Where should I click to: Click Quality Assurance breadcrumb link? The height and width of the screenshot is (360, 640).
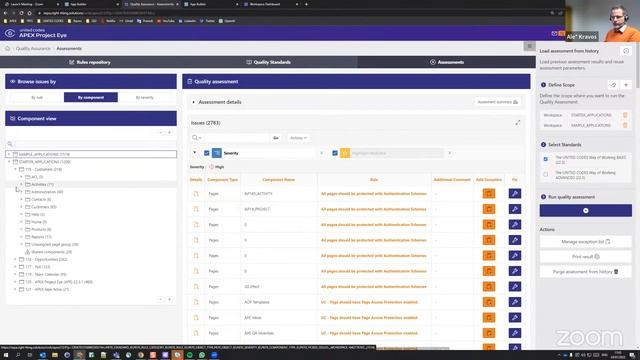pos(33,49)
